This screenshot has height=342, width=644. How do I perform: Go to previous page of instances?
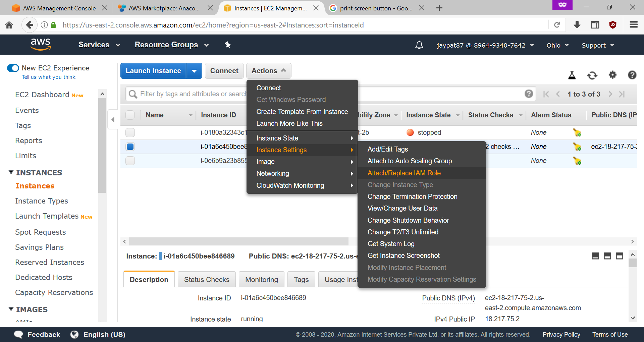(558, 94)
